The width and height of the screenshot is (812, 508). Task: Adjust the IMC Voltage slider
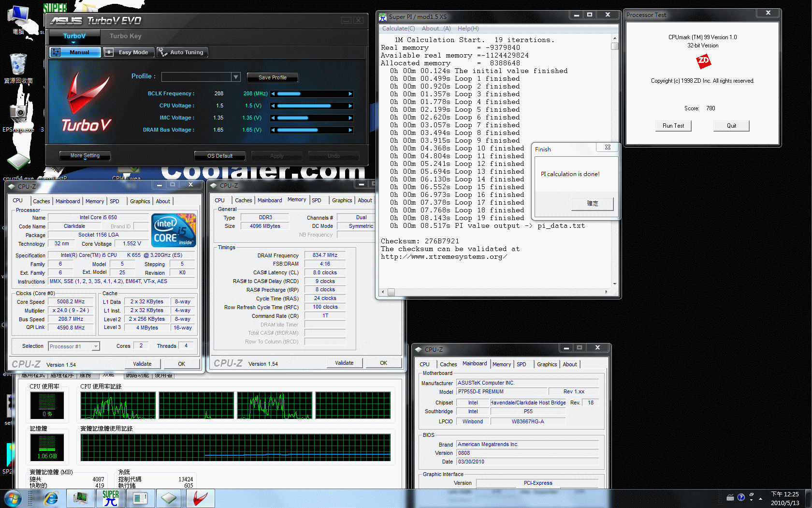click(x=312, y=118)
